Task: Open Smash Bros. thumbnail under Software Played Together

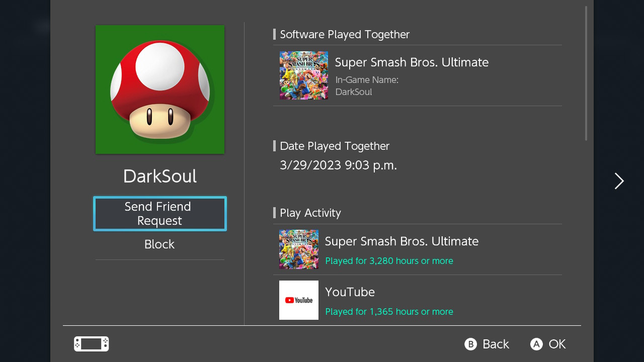Action: tap(304, 75)
